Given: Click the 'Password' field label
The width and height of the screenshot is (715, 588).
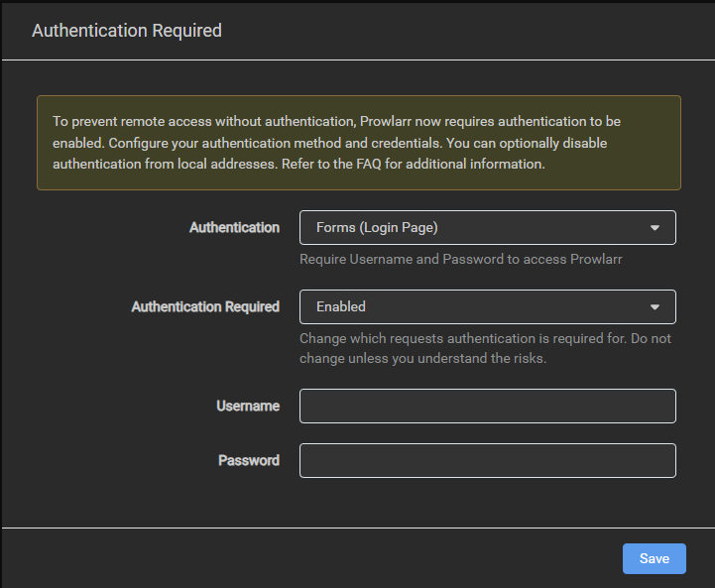Looking at the screenshot, I should (x=249, y=460).
